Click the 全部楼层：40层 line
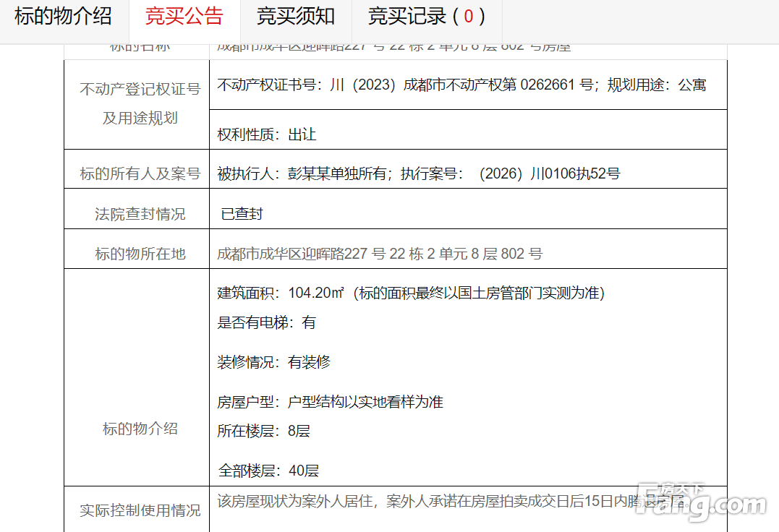The image size is (779, 532). tap(268, 471)
